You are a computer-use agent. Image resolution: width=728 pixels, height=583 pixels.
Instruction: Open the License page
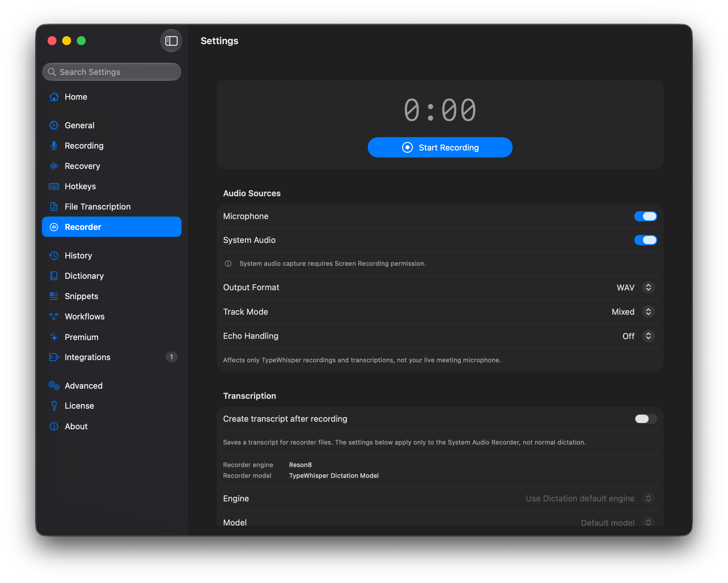(x=111, y=406)
